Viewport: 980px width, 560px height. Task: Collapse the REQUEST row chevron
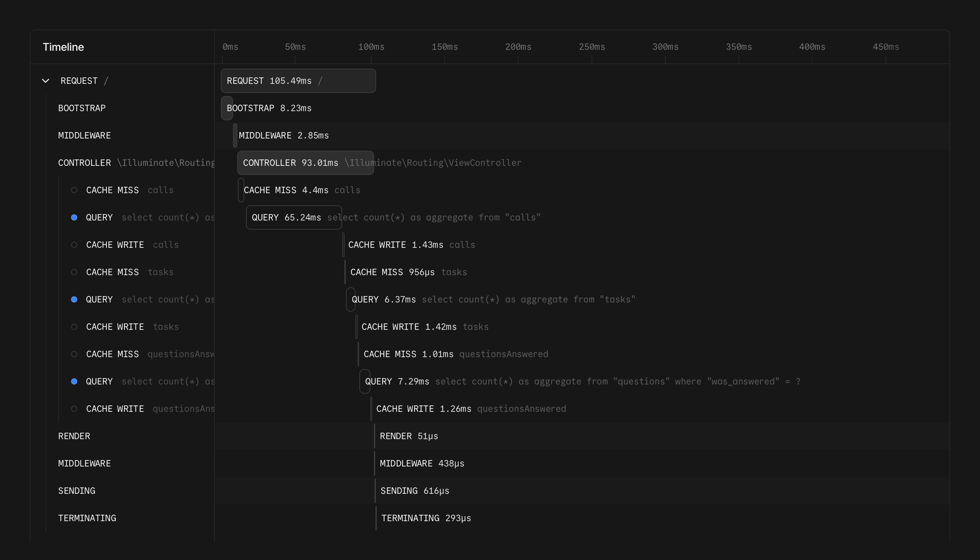point(45,81)
